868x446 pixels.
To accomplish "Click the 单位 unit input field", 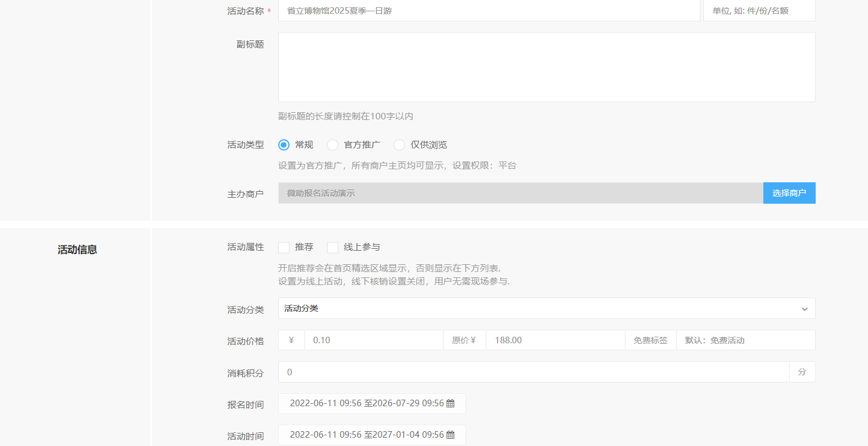I will [x=759, y=10].
